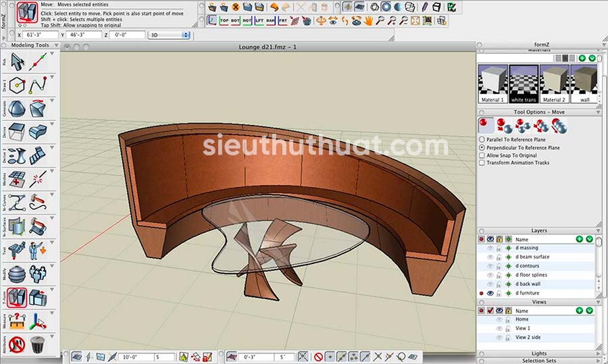Click the fit-all zoom extents icon
Viewport: 608px width, 364px height.
click(x=415, y=20)
